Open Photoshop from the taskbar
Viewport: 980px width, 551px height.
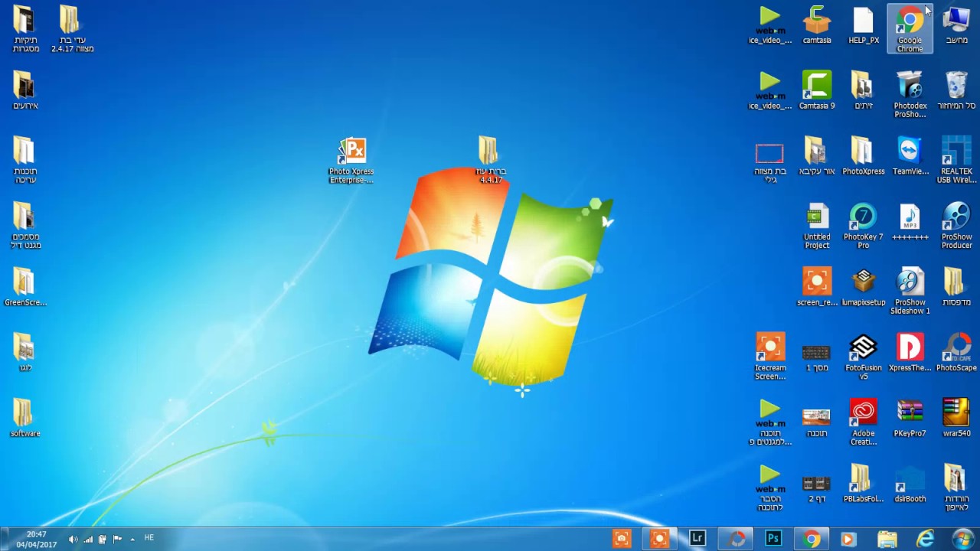click(773, 539)
